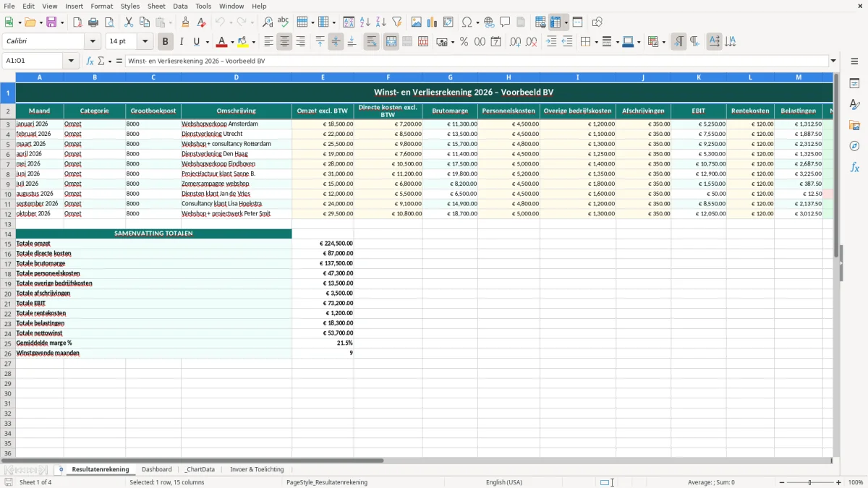Open the Data menu
Image resolution: width=868 pixels, height=488 pixels.
[180, 6]
